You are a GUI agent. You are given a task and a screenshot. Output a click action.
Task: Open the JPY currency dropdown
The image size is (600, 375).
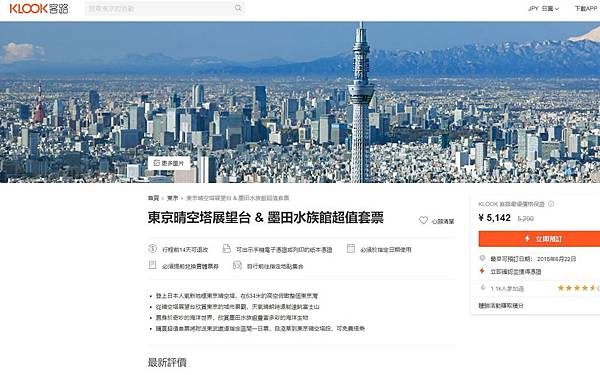pyautogui.click(x=543, y=8)
